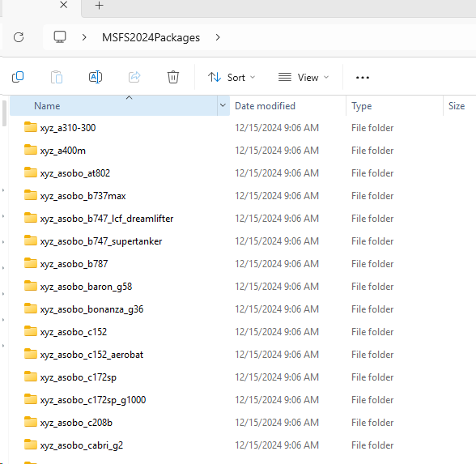Click the xyz_asobo_c172sp_g1000 folder name
Screen dimensions: 476x464
[x=93, y=400]
